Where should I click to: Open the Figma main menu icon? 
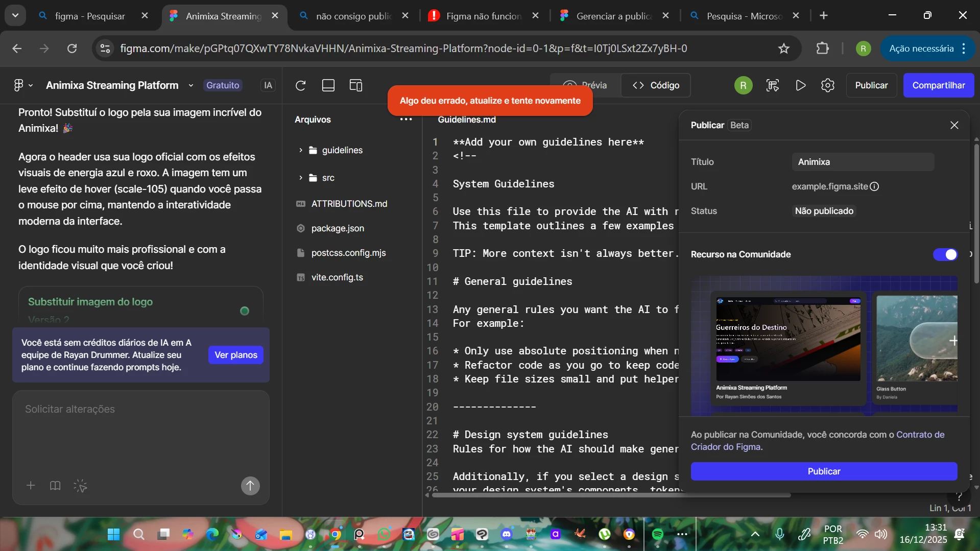[x=22, y=85]
